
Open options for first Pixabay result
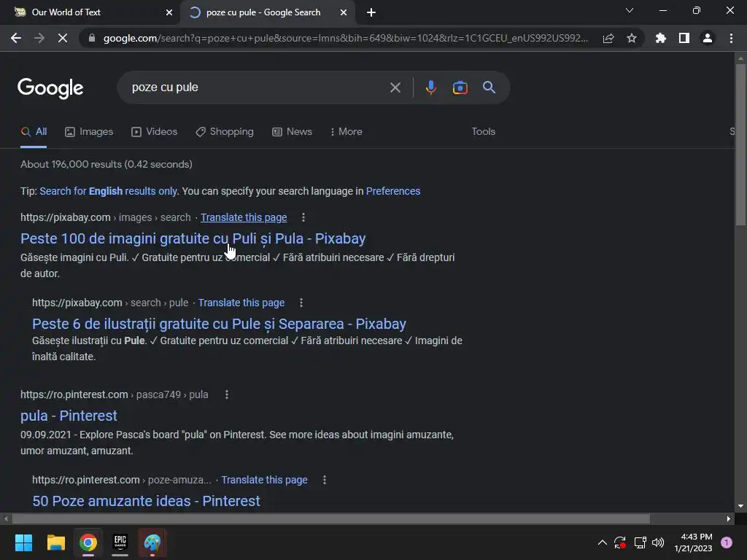click(x=303, y=217)
